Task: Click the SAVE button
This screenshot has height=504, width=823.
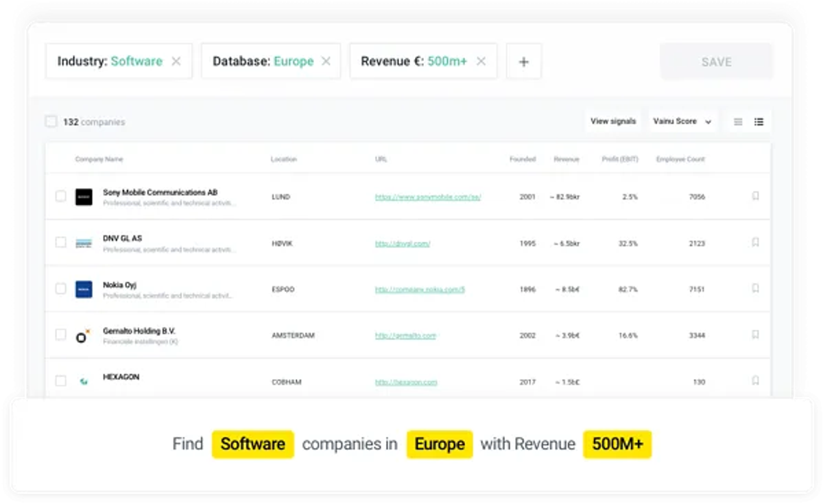Action: (717, 62)
